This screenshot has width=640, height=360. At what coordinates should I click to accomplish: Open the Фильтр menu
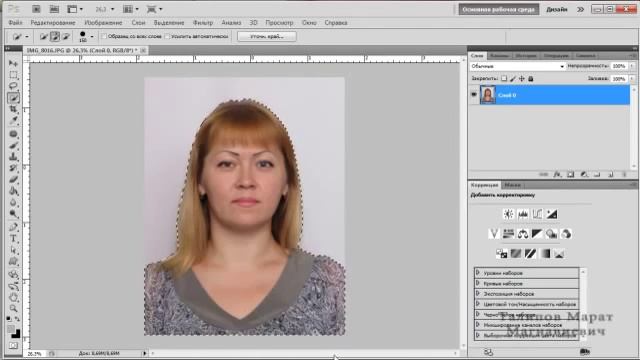tap(203, 23)
